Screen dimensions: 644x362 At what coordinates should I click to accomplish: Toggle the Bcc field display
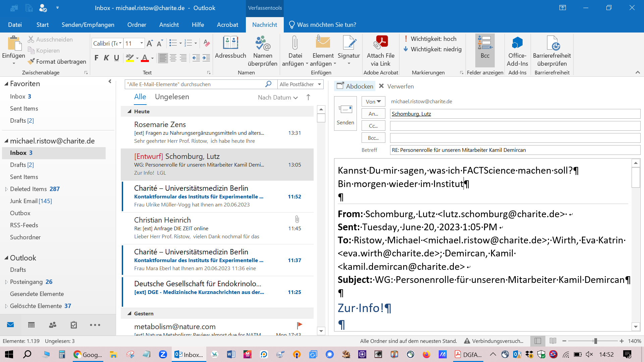[x=485, y=47]
